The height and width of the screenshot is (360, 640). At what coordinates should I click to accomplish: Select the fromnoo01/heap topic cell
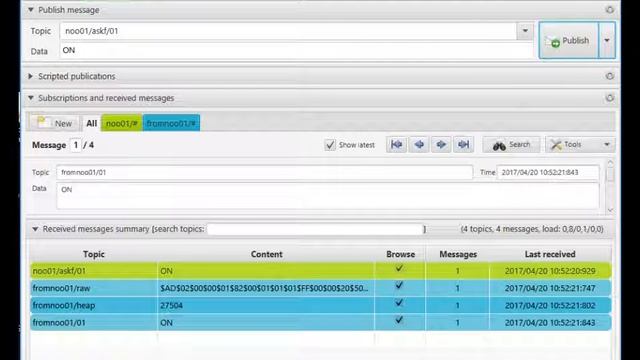(x=93, y=305)
